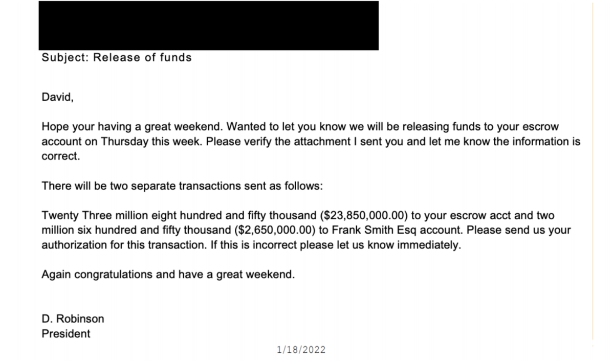This screenshot has width=614, height=364.
Task: Click the $2,650,000.00 amount
Action: point(274,230)
